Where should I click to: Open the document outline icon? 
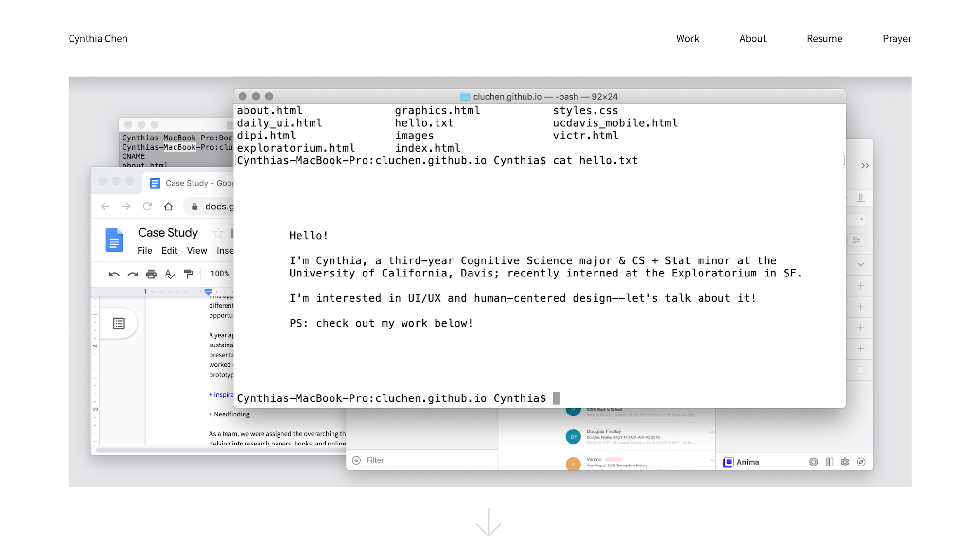119,324
